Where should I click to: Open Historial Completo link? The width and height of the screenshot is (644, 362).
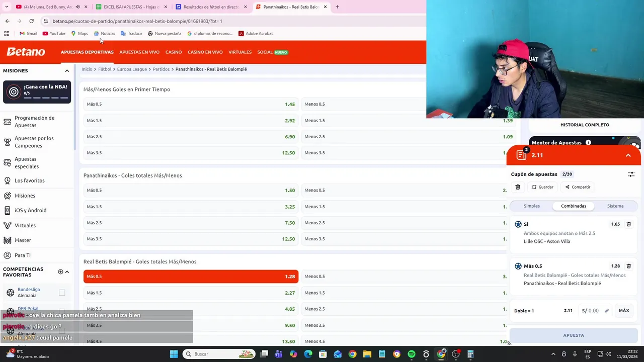click(585, 125)
